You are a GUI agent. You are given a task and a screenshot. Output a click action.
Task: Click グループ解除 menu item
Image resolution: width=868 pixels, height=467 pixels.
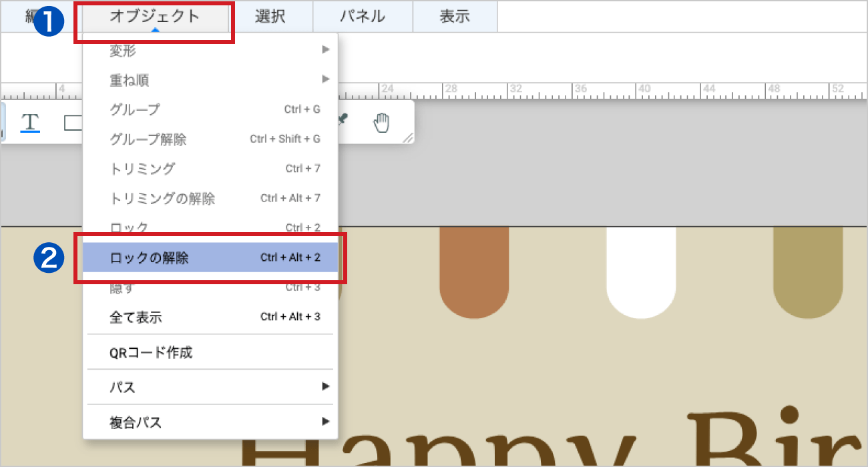coord(210,139)
